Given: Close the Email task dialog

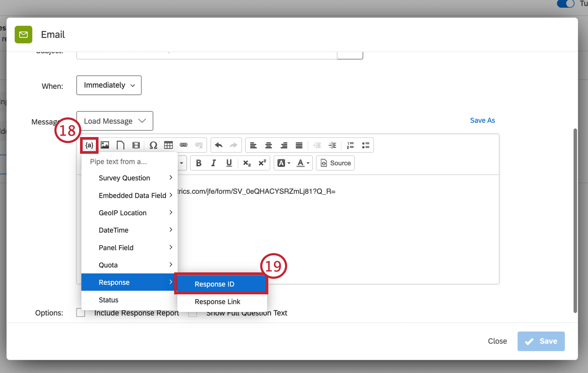Looking at the screenshot, I should click(x=497, y=341).
